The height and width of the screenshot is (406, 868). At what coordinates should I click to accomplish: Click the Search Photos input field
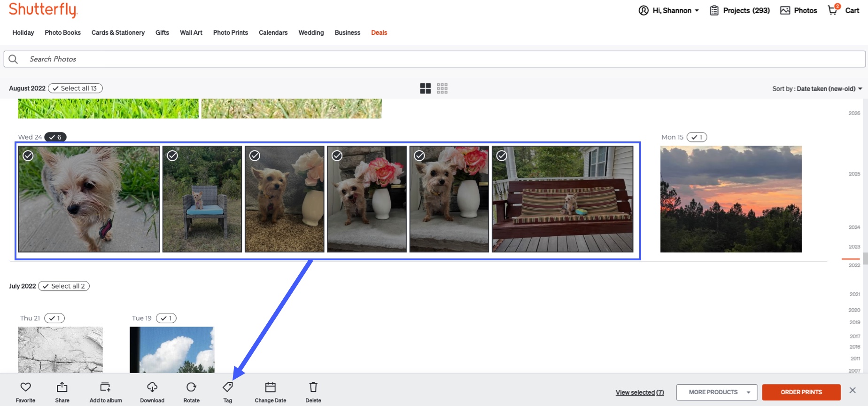coord(434,59)
